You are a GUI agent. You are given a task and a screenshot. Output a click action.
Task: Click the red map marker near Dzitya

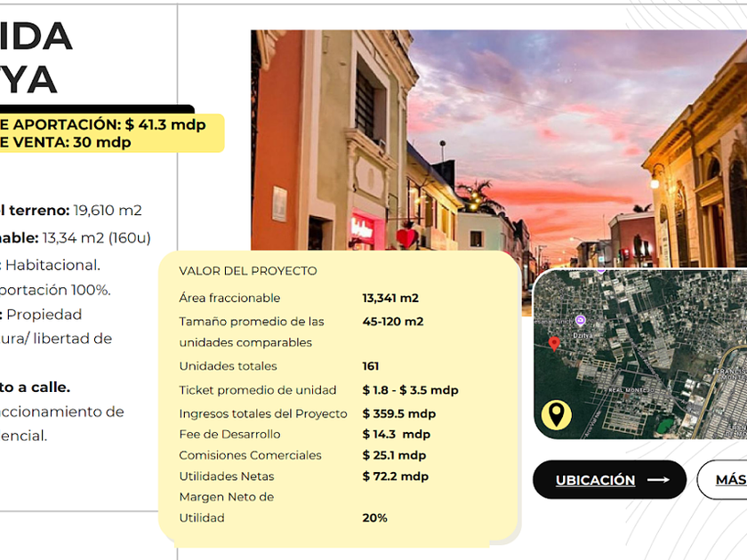point(554,343)
